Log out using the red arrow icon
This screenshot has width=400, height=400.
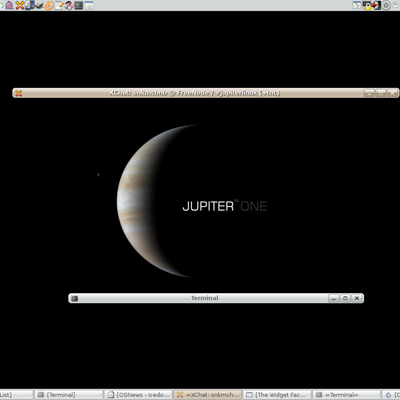(376, 5)
